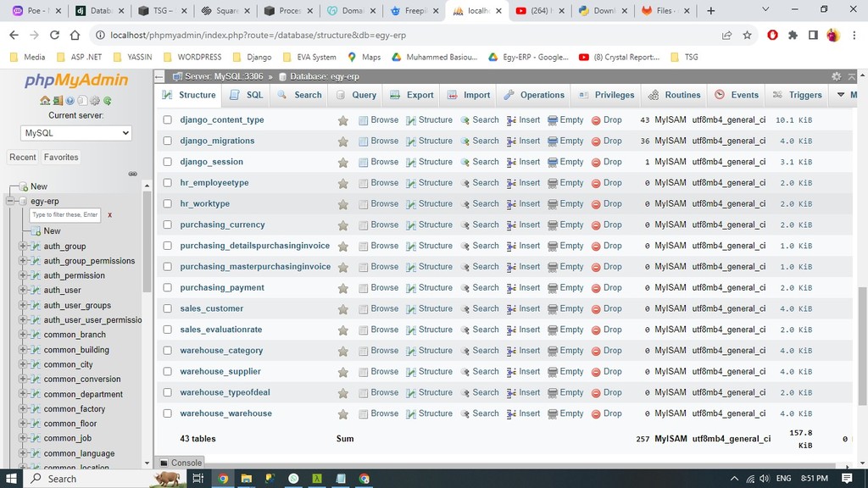Open Windows Start menu
The height and width of the screenshot is (488, 868).
(11, 478)
